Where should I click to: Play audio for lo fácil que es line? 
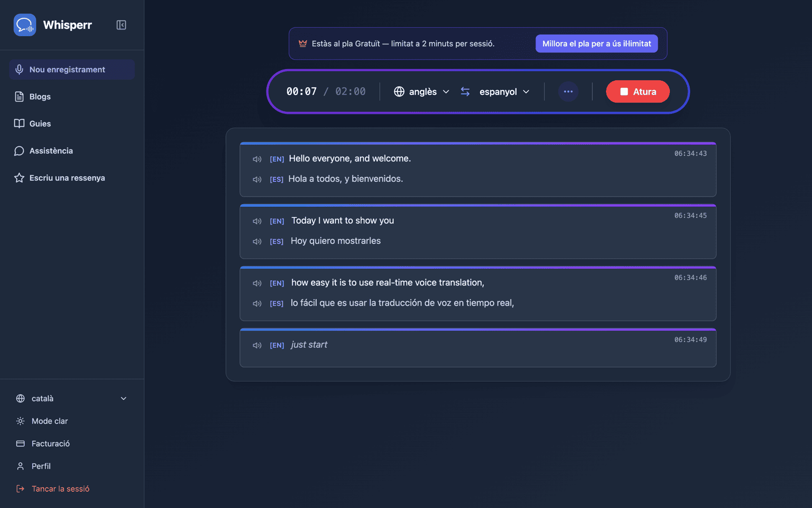coord(257,303)
